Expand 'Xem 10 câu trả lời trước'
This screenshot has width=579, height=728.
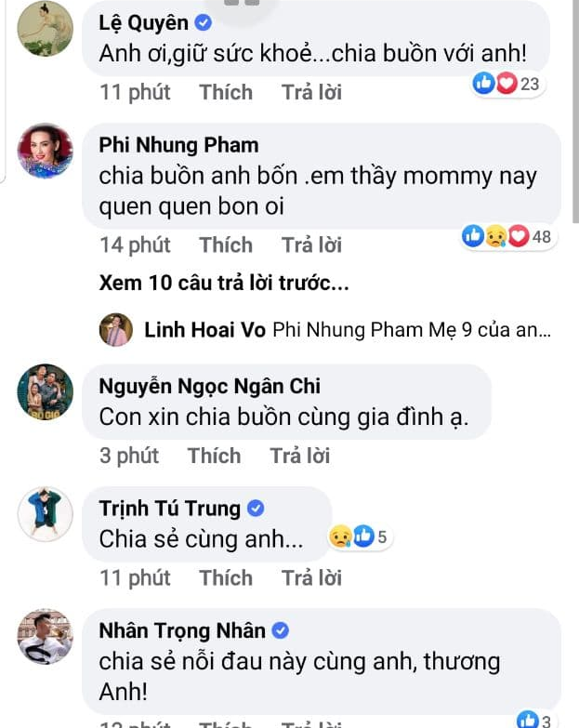(x=224, y=284)
